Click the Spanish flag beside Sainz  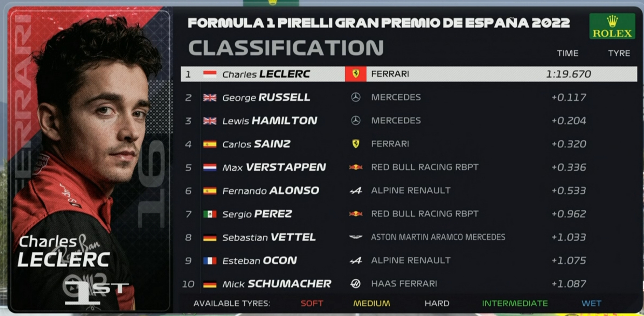pyautogui.click(x=210, y=144)
